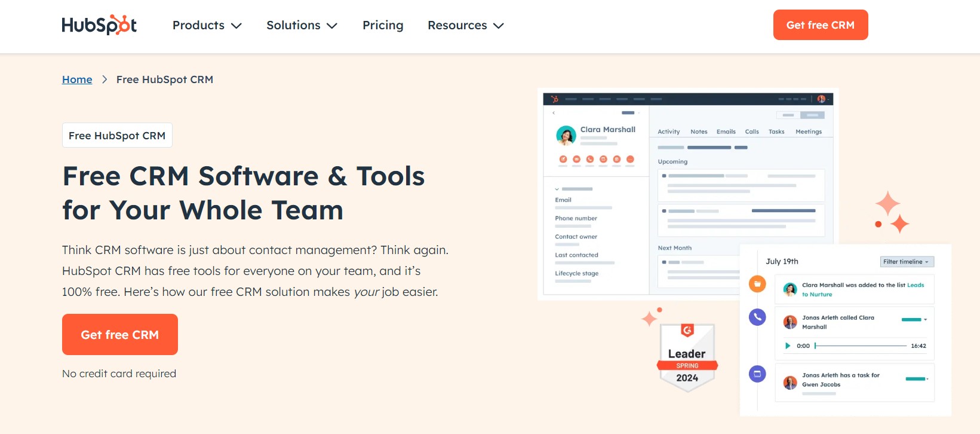Viewport: 980px width, 434px height.
Task: Click the last orange contact action icon
Action: click(630, 159)
